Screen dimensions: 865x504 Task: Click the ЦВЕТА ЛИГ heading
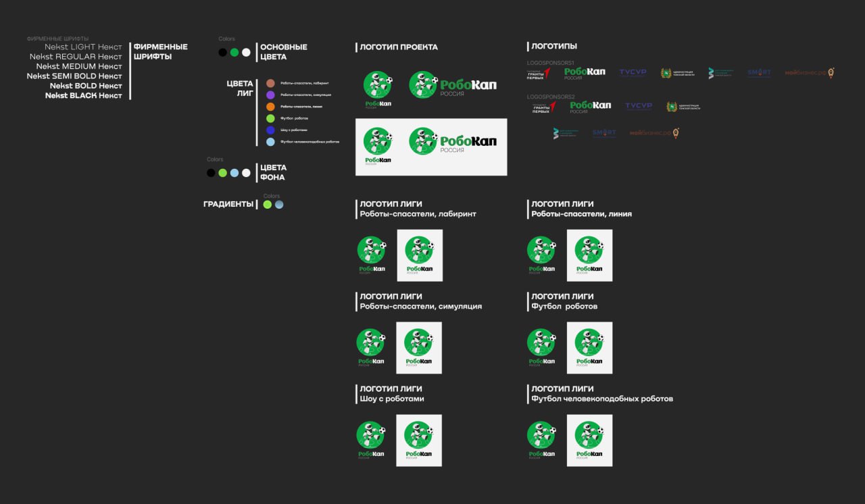[240, 89]
